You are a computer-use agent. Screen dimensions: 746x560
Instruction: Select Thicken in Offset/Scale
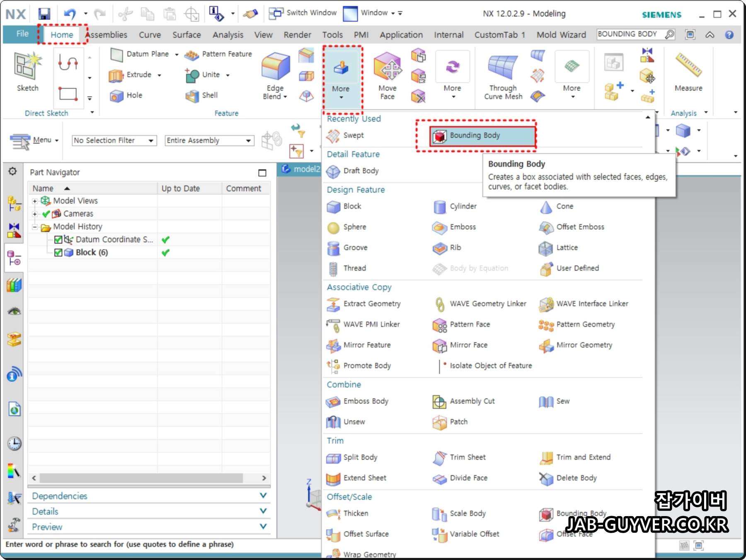click(x=347, y=514)
